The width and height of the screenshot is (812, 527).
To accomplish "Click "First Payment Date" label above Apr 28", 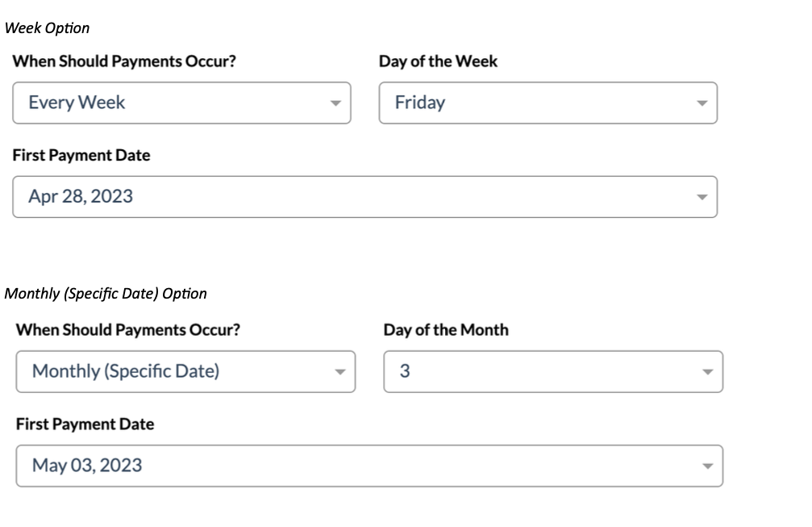I will coord(81,155).
